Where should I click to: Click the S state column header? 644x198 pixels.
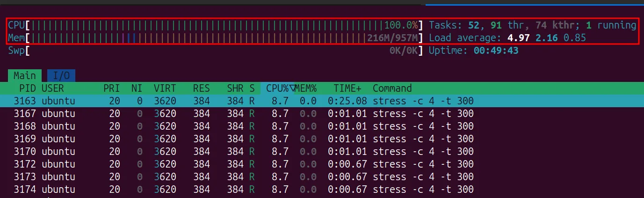point(252,88)
